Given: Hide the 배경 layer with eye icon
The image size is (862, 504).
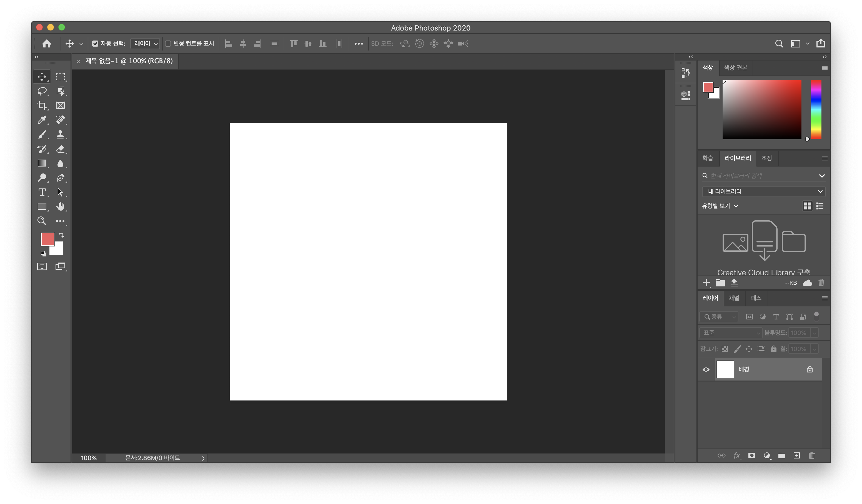Looking at the screenshot, I should (706, 369).
